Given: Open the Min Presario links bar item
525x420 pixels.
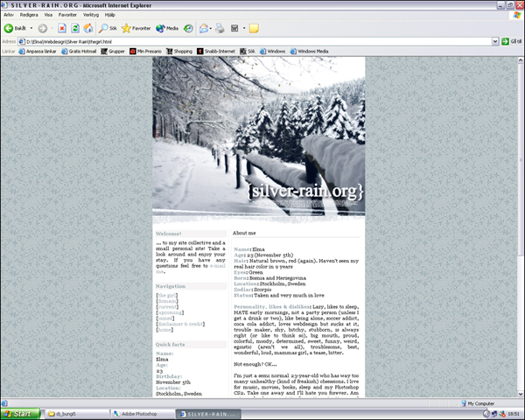Looking at the screenshot, I should coord(145,52).
